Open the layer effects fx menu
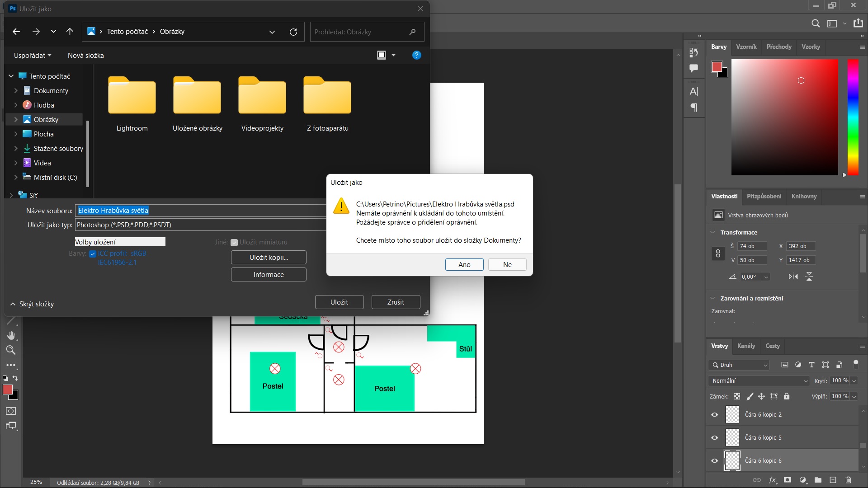This screenshot has height=488, width=868. click(x=773, y=480)
